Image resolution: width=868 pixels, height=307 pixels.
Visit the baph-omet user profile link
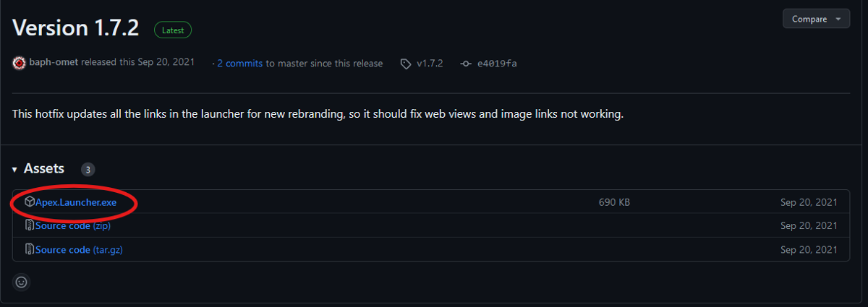pyautogui.click(x=54, y=63)
